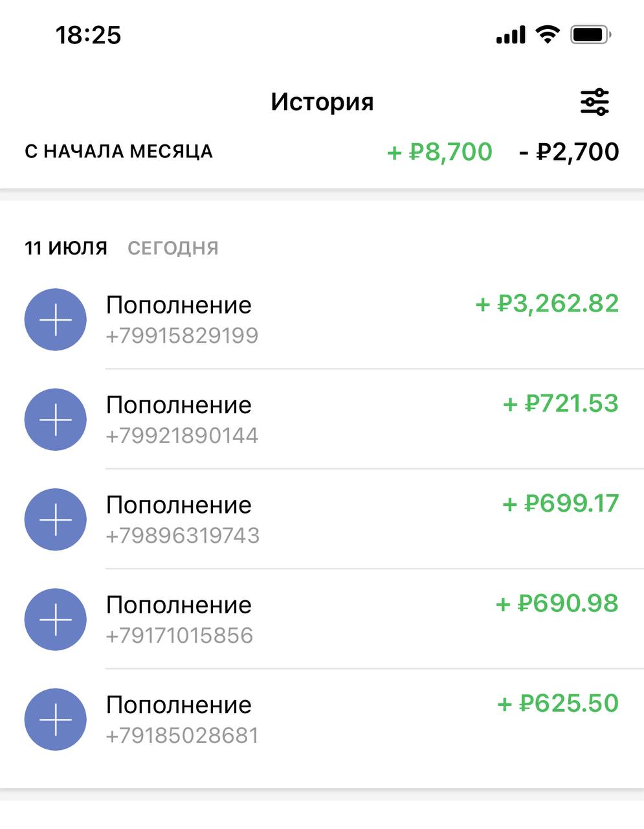This screenshot has width=644, height=829.
Task: Tap the plus icon for +79896319743 top-up
Action: point(56,519)
